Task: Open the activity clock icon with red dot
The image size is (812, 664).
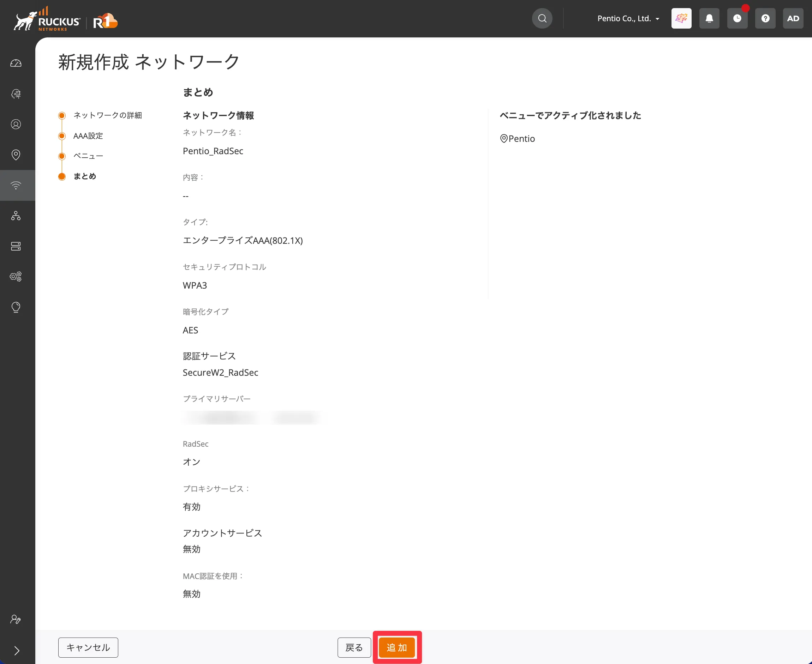Action: (737, 18)
